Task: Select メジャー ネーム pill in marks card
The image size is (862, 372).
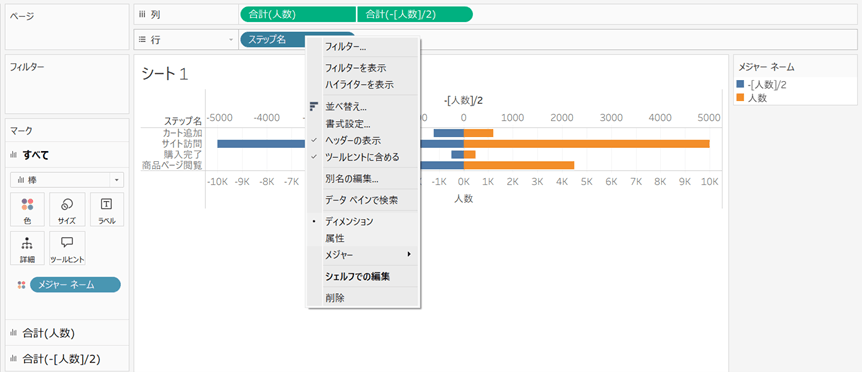Action: (x=75, y=285)
